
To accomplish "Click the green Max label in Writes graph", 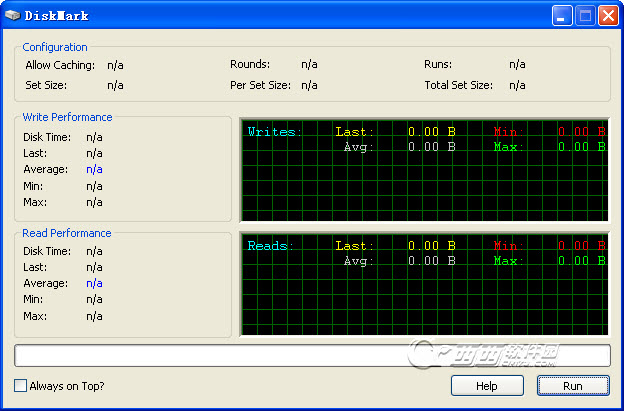I will [506, 147].
